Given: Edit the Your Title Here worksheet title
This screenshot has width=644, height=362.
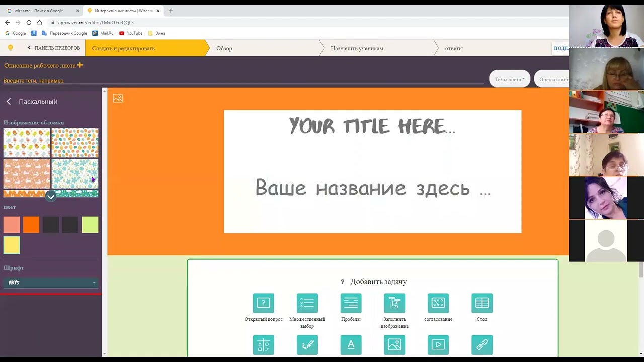Looking at the screenshot, I should point(372,126).
